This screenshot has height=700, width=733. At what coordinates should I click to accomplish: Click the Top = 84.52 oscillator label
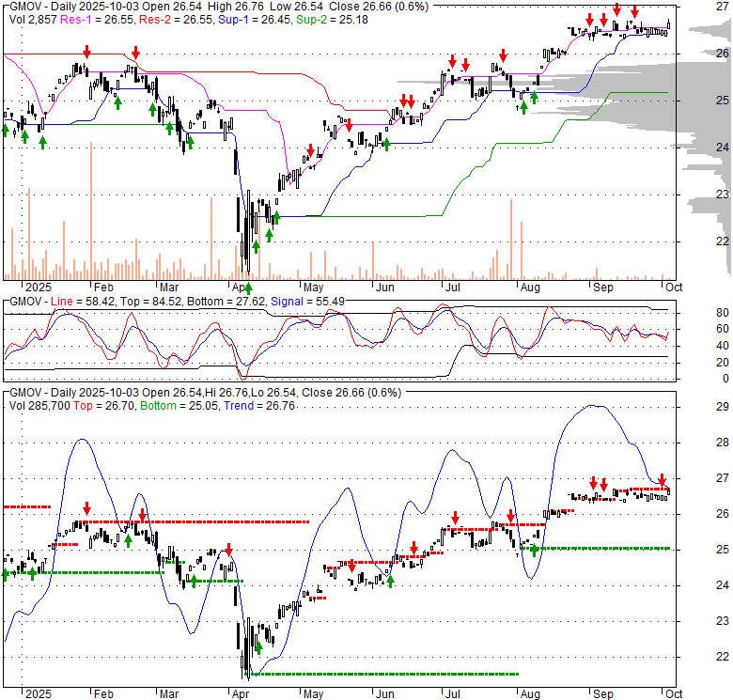(x=150, y=302)
